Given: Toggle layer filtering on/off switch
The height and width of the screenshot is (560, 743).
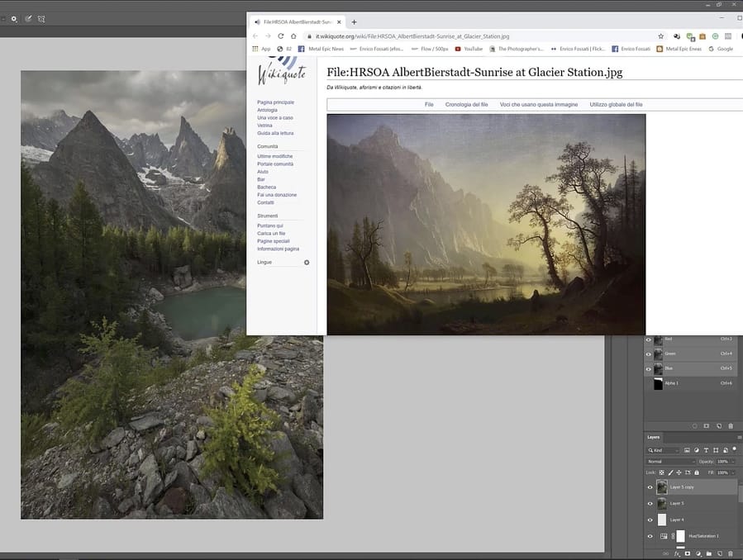Looking at the screenshot, I should coord(735,448).
